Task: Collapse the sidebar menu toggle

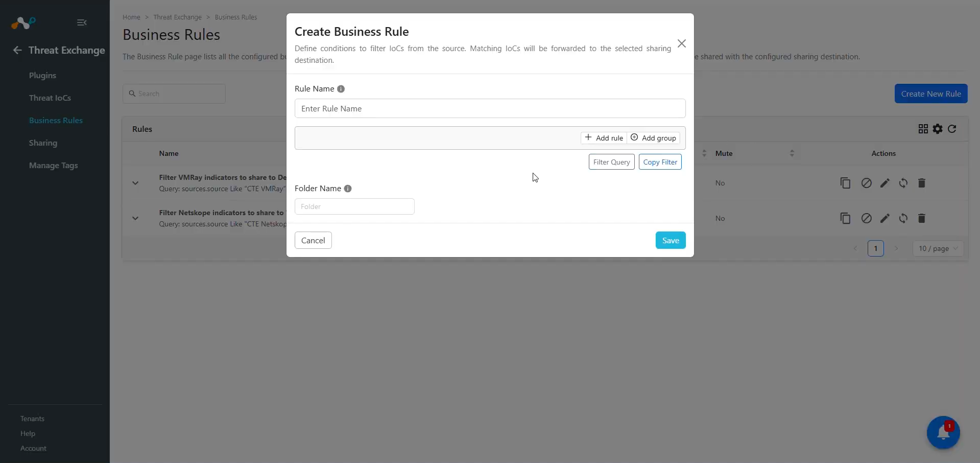Action: pyautogui.click(x=82, y=22)
